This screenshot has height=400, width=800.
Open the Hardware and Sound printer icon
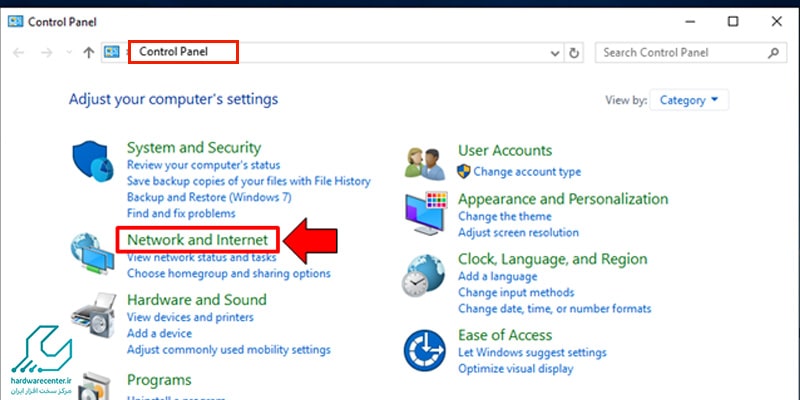(x=94, y=316)
